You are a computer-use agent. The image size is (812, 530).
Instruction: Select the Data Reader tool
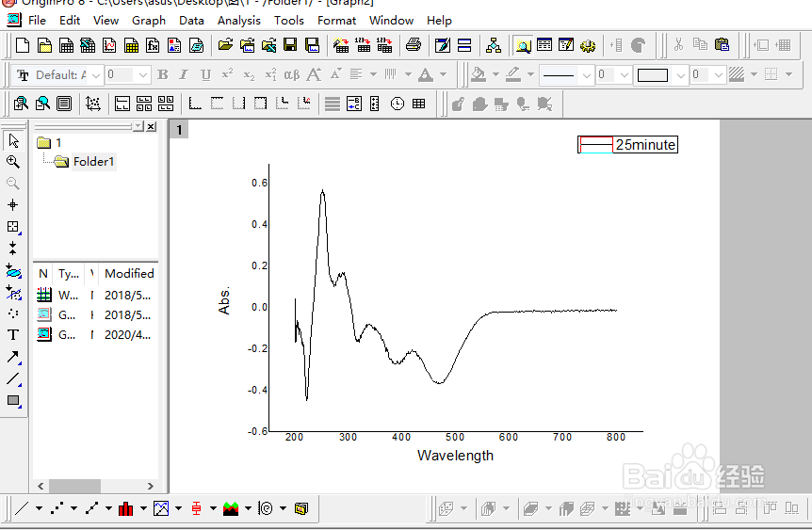(x=13, y=227)
